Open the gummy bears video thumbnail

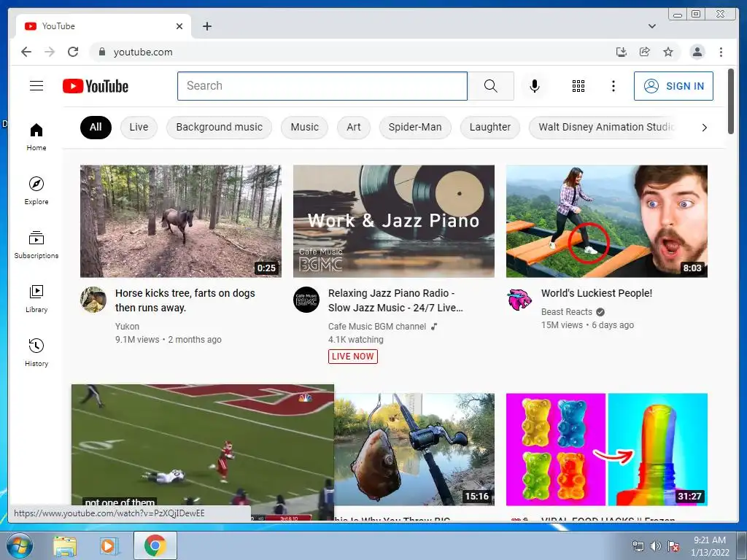tap(606, 449)
